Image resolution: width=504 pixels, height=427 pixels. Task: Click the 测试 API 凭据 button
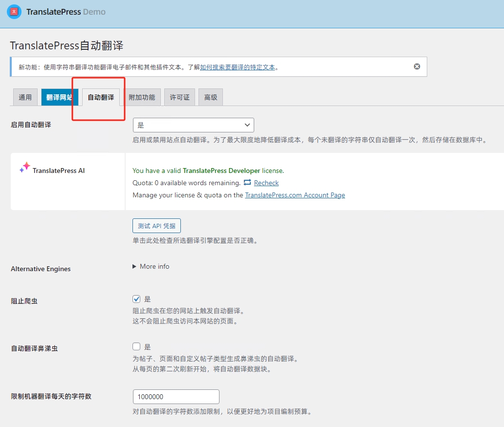pyautogui.click(x=156, y=226)
